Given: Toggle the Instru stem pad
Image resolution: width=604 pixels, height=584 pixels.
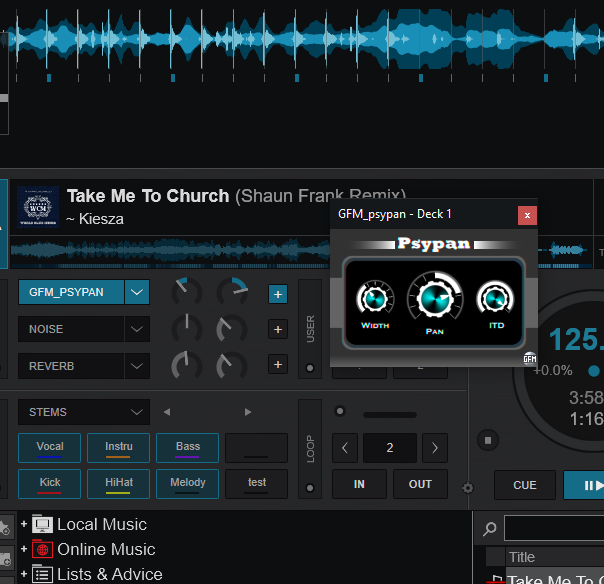Looking at the screenshot, I should coord(119,448).
